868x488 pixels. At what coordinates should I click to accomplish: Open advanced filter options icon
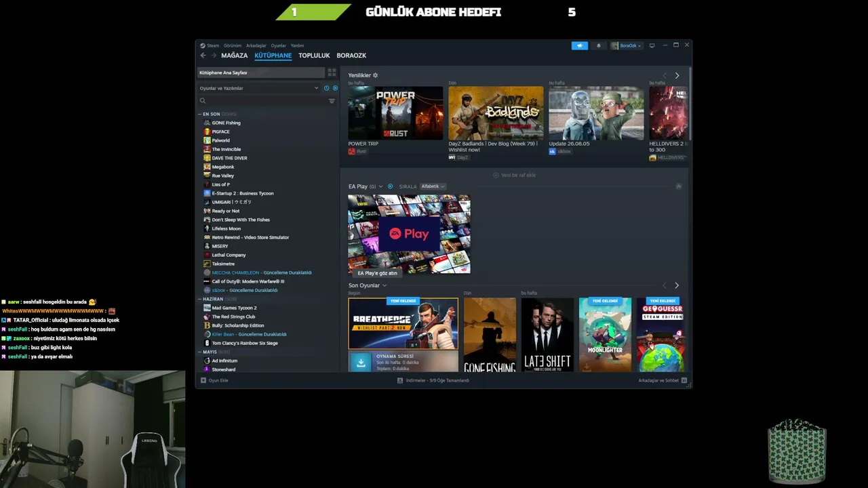pos(332,101)
